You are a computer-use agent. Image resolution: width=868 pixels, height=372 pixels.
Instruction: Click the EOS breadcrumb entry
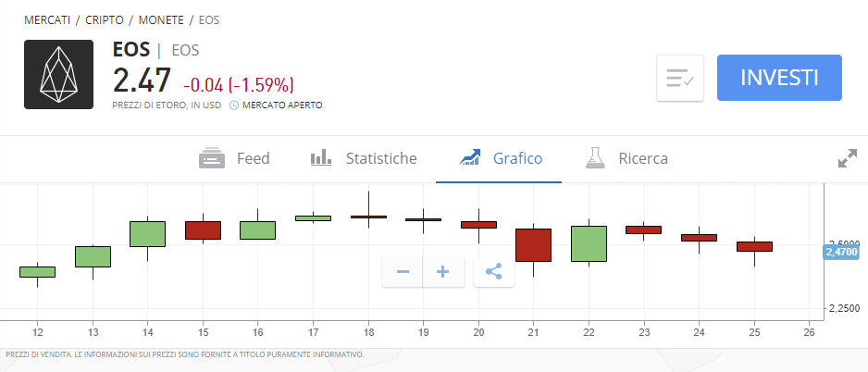(x=209, y=20)
